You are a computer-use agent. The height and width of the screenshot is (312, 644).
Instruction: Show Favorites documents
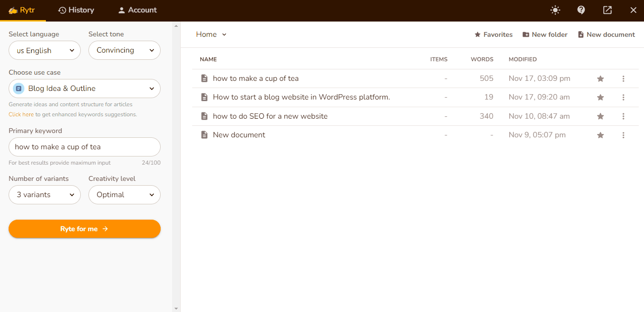(x=493, y=34)
